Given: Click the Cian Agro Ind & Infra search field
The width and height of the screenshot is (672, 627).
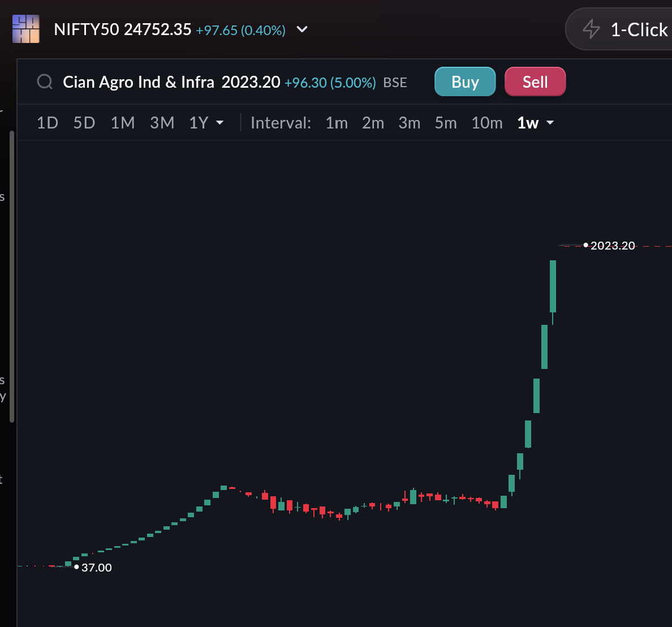Looking at the screenshot, I should click(139, 82).
